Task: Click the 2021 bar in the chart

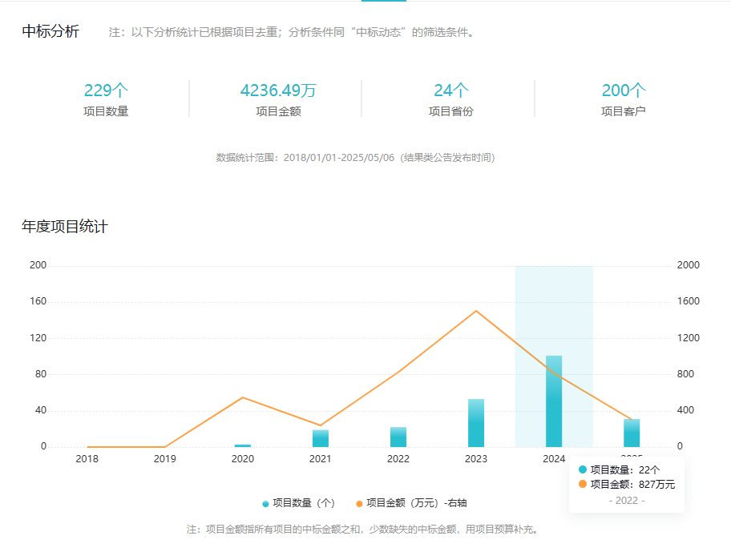Action: click(321, 438)
